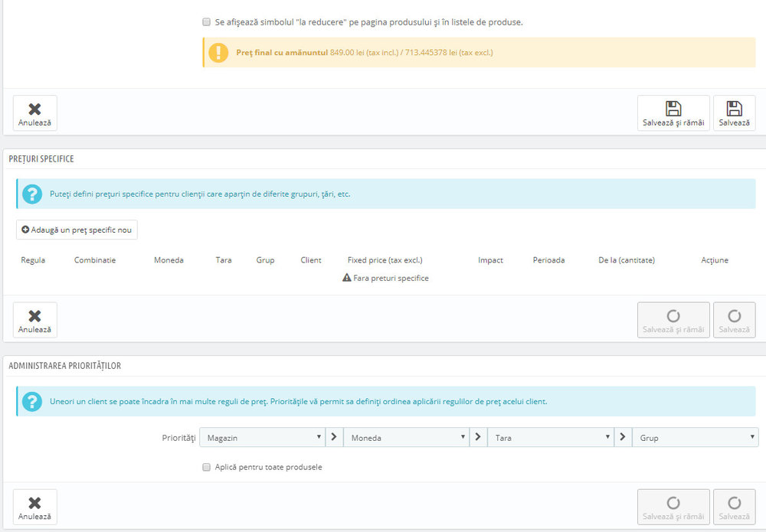Viewport: 766px width, 532px height.
Task: Click the "Perioada" column header
Action: [x=548, y=260]
